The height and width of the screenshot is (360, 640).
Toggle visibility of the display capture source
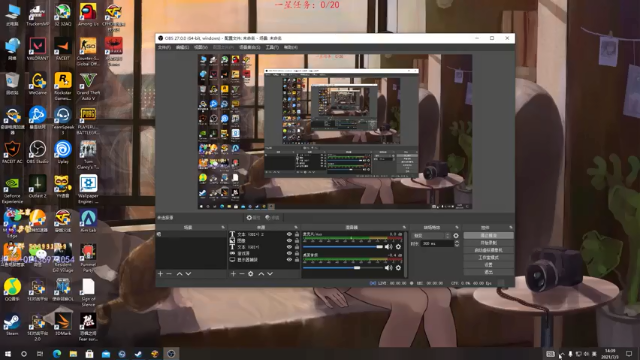(289, 260)
